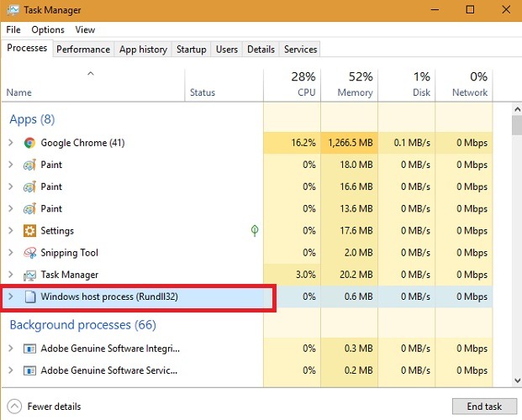Click the Adobe Genuine Software Integrity icon

[x=30, y=348]
